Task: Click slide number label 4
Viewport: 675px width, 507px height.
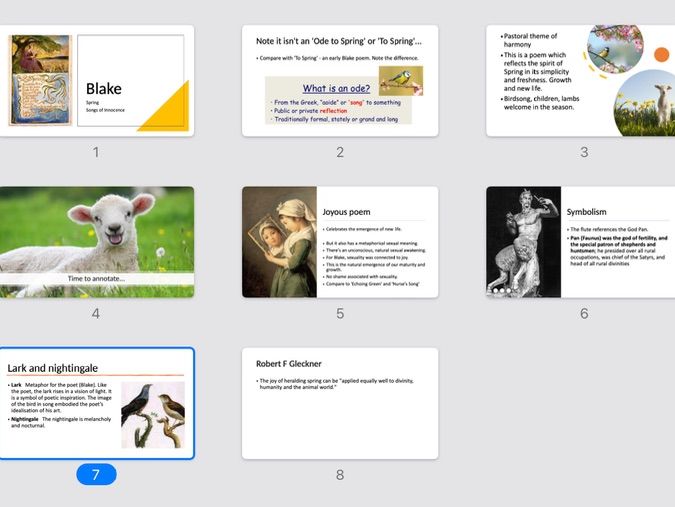Action: pos(96,313)
